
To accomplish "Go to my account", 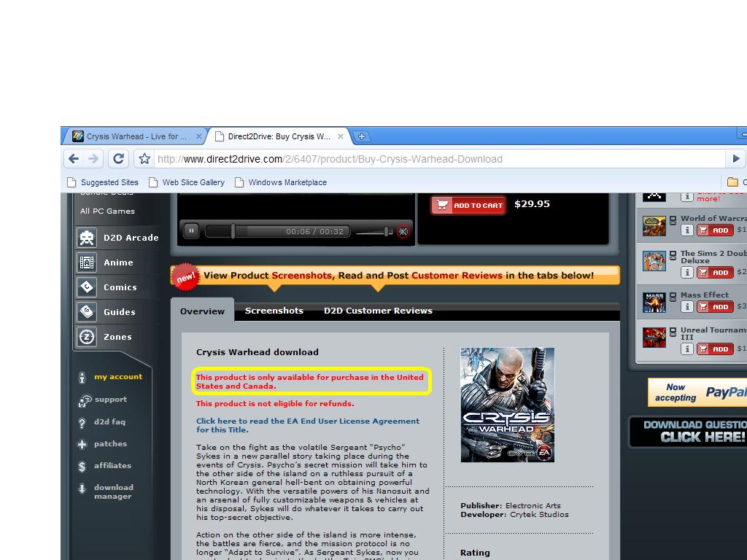I will [118, 377].
